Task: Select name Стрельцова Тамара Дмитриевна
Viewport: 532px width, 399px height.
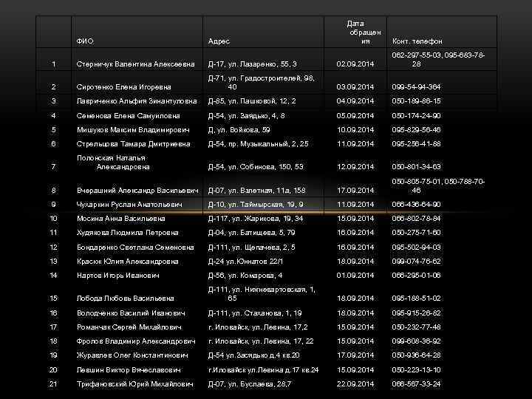Action: coord(133,144)
